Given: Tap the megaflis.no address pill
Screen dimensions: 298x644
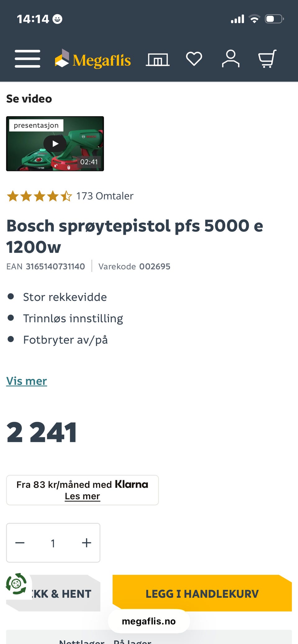Looking at the screenshot, I should click(149, 621).
